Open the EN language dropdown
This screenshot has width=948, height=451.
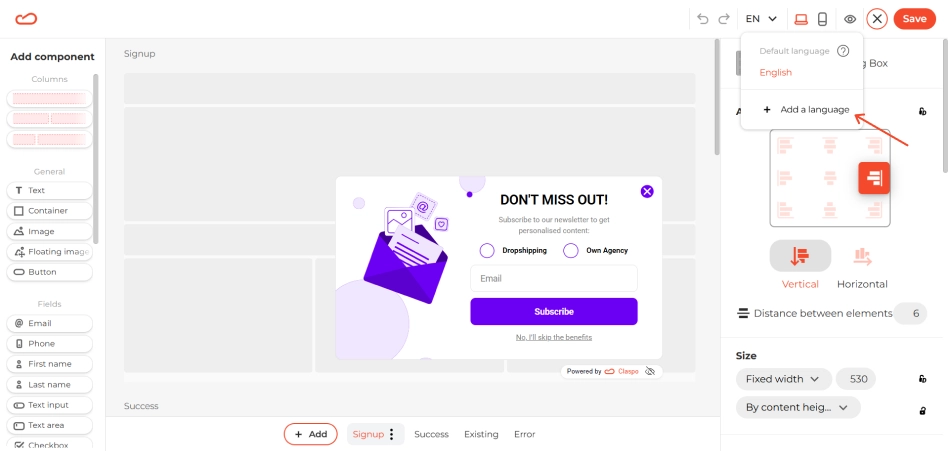761,19
